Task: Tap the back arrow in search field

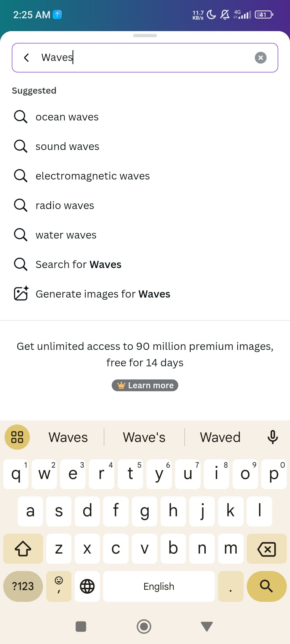Action: click(26, 57)
